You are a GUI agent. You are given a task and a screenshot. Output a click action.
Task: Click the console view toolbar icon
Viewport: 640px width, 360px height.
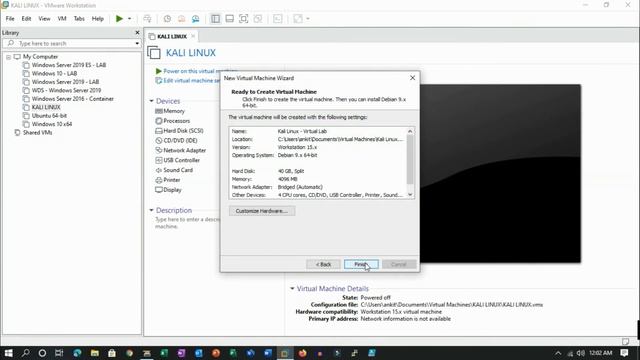[x=278, y=19]
